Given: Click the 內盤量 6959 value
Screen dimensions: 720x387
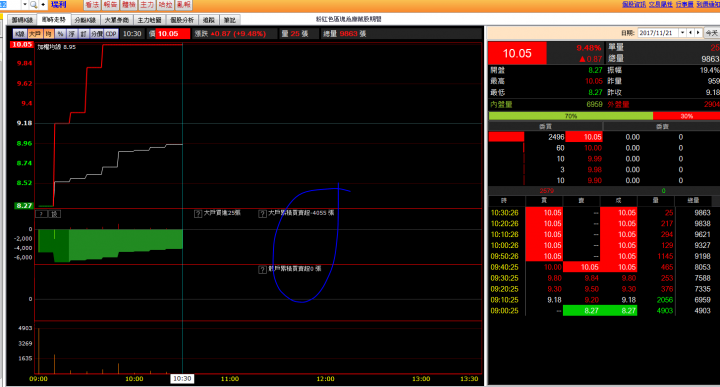Looking at the screenshot, I should [594, 104].
